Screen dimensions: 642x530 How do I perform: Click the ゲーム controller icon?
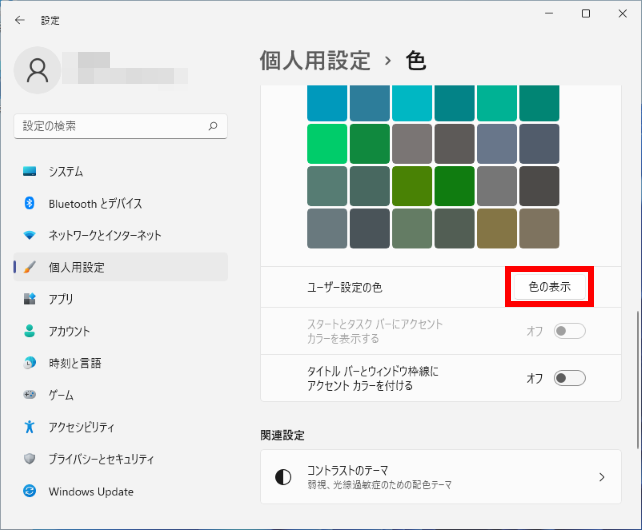pos(29,395)
